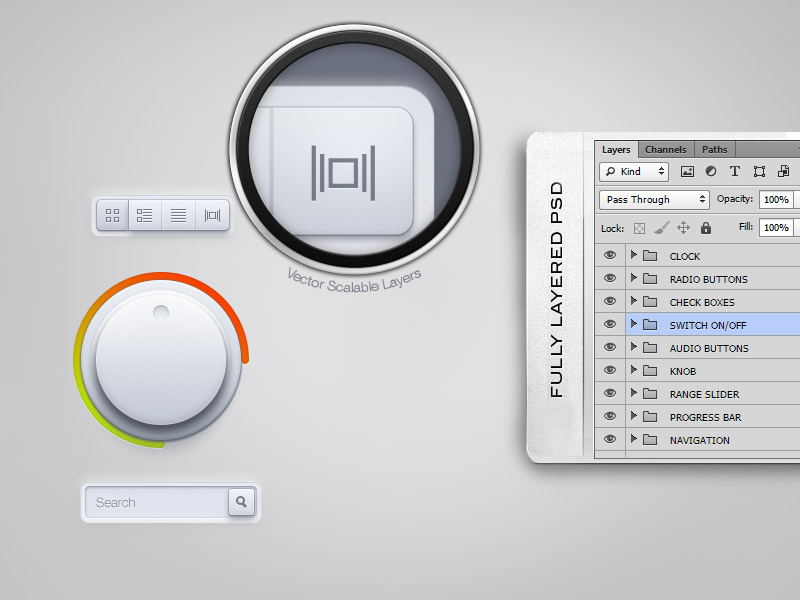Select the NAVIGATION layer name
Image resolution: width=800 pixels, height=600 pixels.
pos(699,440)
